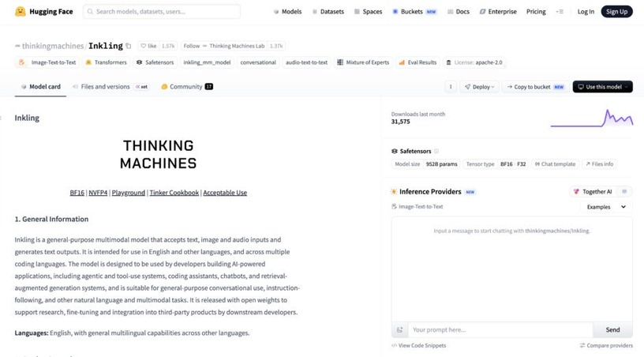
Task: Click the Safetensors tag
Action: pos(155,62)
